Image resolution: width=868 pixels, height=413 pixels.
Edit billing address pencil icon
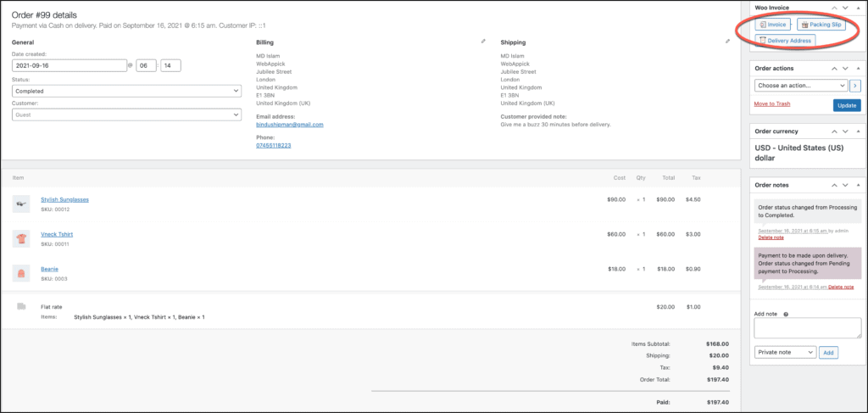click(x=483, y=41)
